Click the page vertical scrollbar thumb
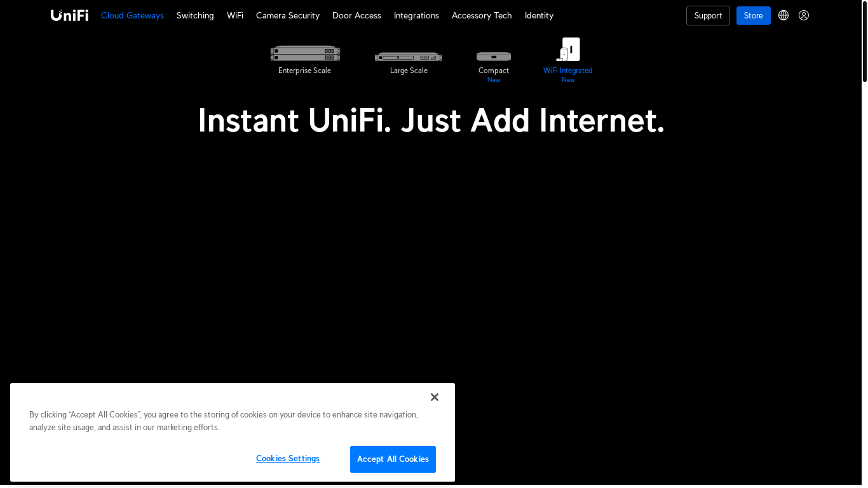 point(865,41)
